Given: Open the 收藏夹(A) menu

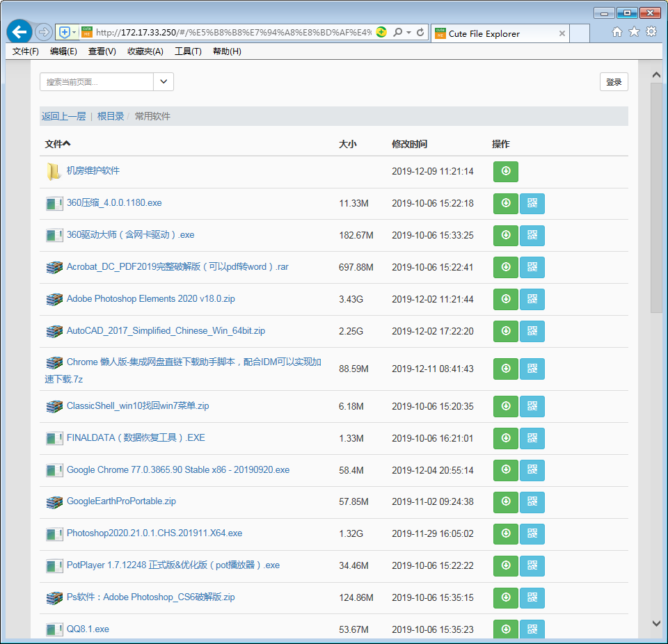Looking at the screenshot, I should [145, 51].
